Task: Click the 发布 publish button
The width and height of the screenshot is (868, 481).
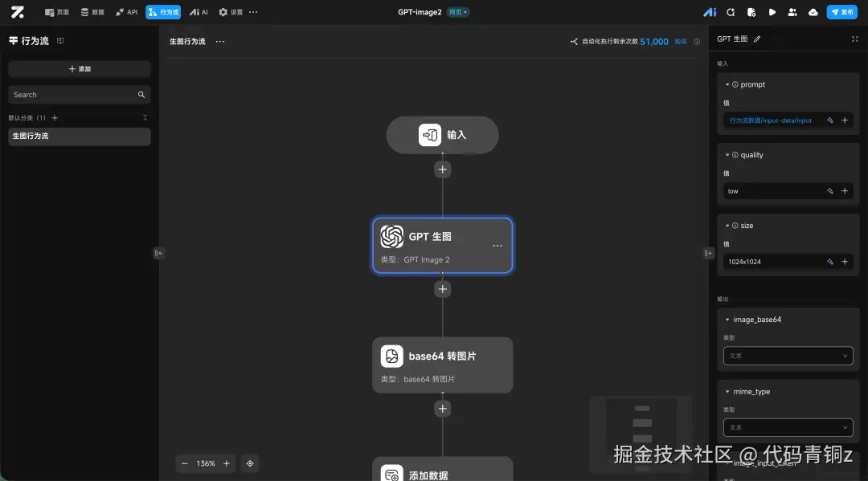Action: [842, 12]
